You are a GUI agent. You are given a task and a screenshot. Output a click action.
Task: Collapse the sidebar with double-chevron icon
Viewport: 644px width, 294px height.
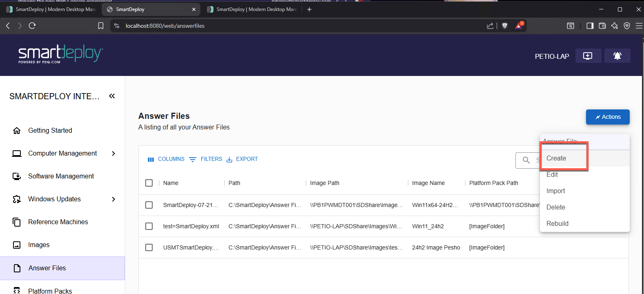pos(112,96)
